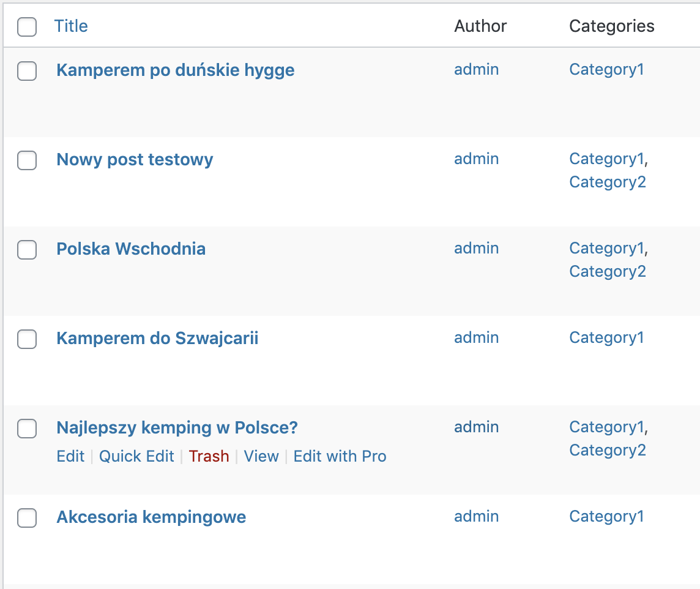The image size is (700, 589).
Task: Tick the select-all checkbox in header
Action: (x=27, y=27)
